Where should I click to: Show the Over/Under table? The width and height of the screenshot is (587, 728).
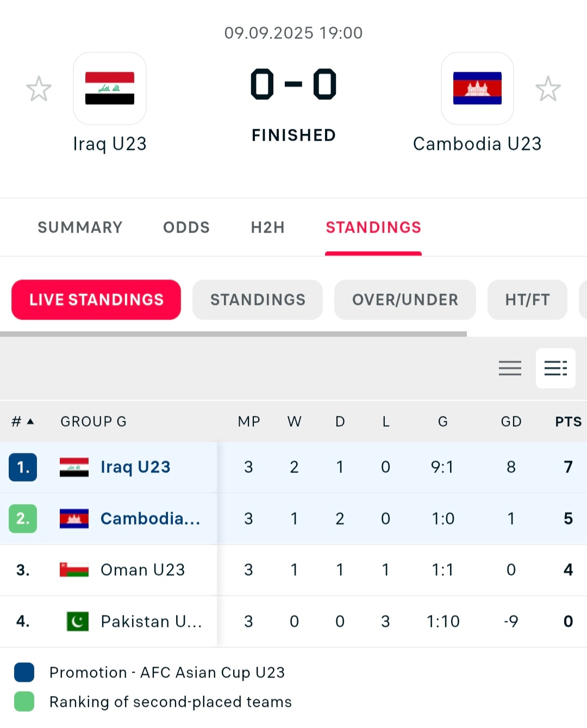tap(405, 300)
